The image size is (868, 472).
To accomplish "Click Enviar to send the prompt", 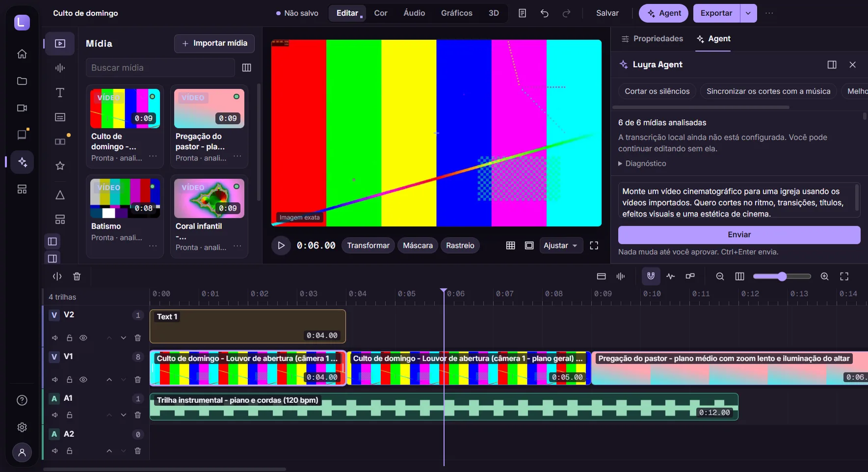I will coord(739,235).
